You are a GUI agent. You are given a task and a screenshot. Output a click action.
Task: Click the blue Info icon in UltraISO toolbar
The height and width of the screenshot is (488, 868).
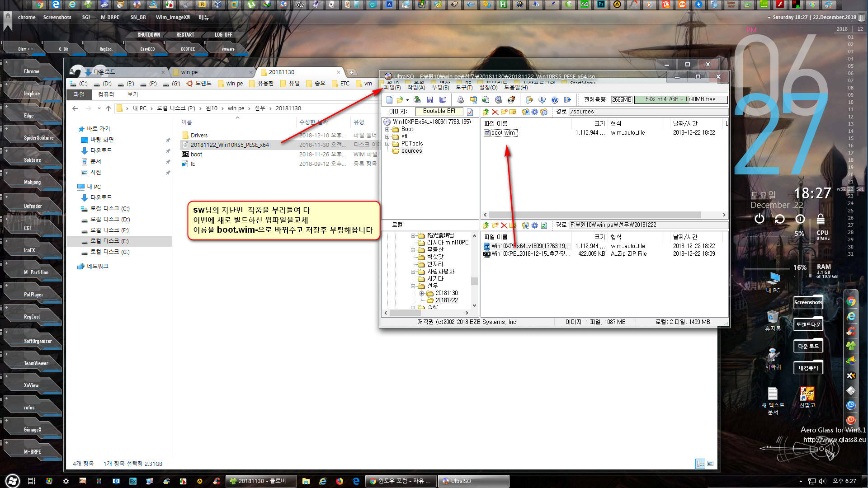pos(542,99)
